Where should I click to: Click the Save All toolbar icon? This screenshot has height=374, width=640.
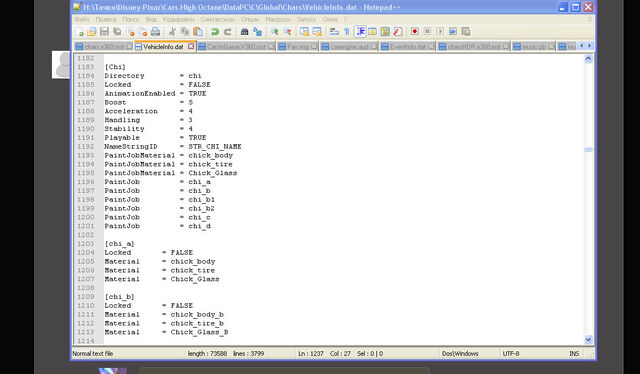tap(117, 31)
